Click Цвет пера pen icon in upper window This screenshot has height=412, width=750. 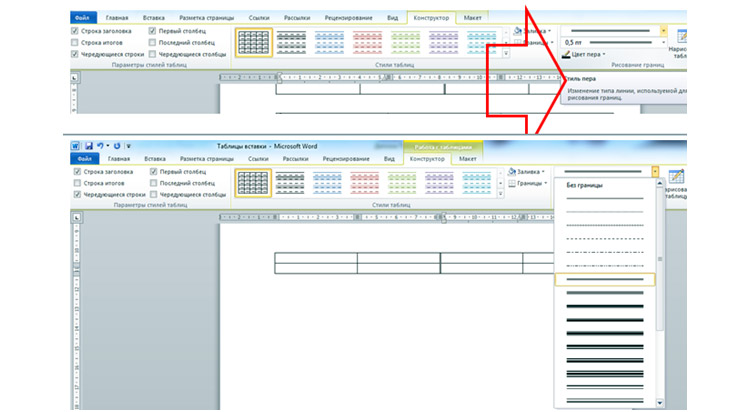[x=566, y=54]
